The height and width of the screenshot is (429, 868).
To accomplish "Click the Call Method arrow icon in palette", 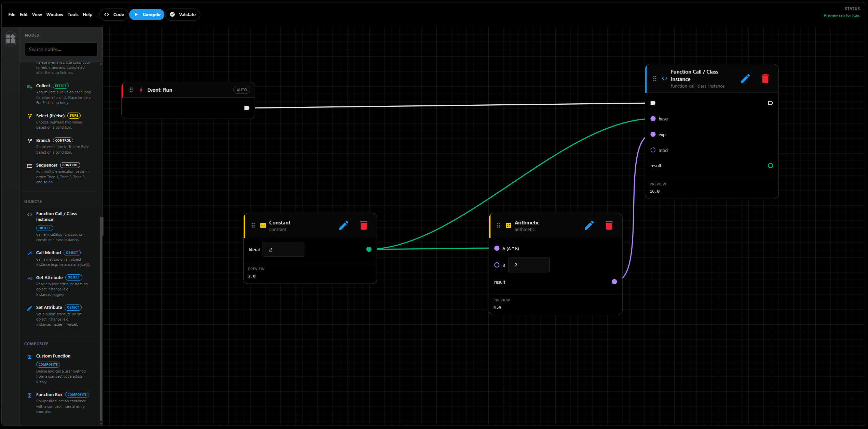I will [30, 253].
